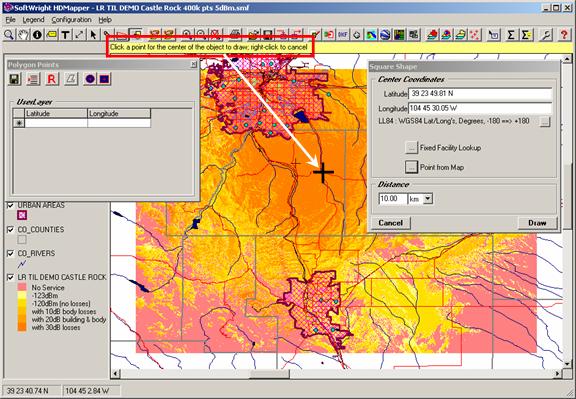Open the distance units km dropdown
Screen dimensions: 576x399
[428, 199]
